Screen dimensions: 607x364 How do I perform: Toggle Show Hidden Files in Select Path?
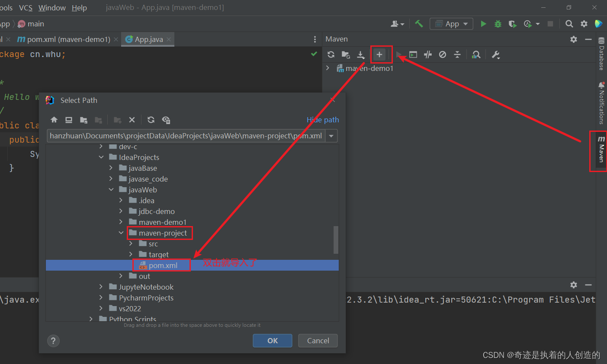click(x=166, y=120)
